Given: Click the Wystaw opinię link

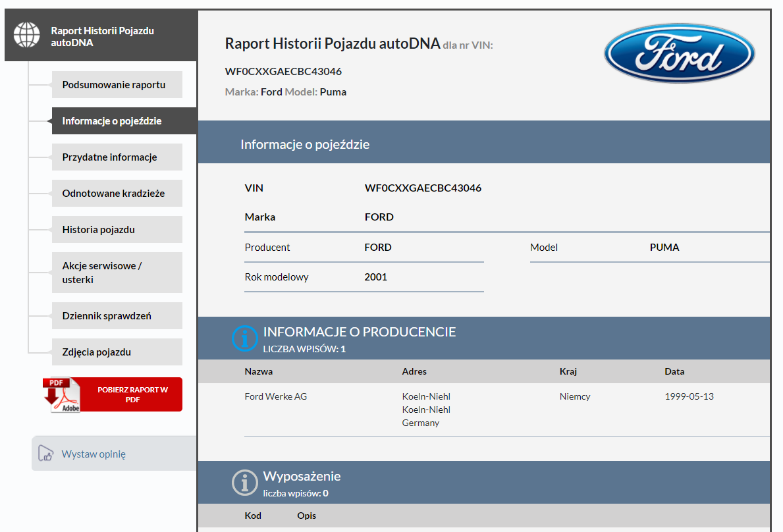Looking at the screenshot, I should 94,454.
